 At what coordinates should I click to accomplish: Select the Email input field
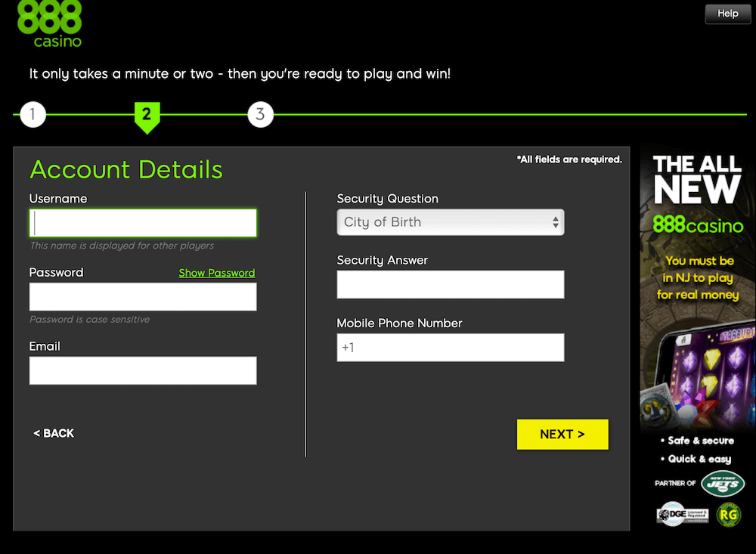point(143,370)
